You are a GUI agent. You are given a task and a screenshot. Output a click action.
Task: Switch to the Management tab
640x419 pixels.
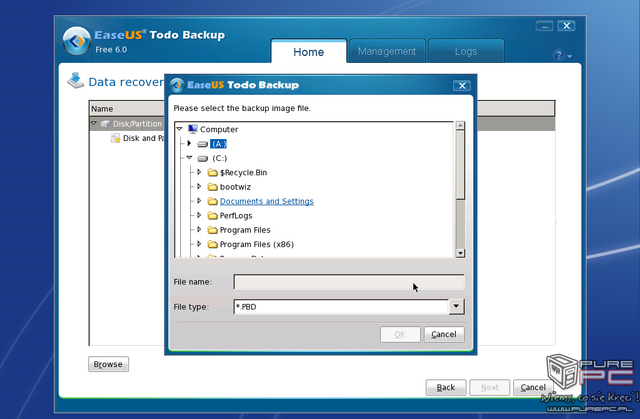(387, 51)
